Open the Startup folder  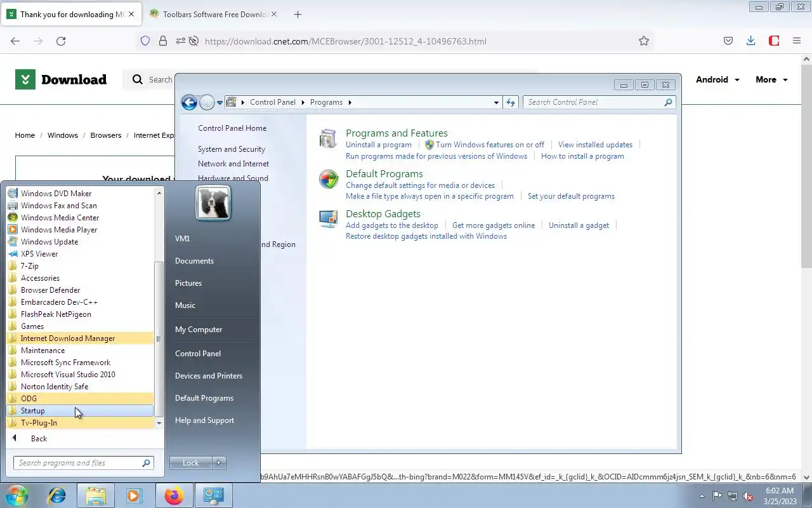point(80,411)
